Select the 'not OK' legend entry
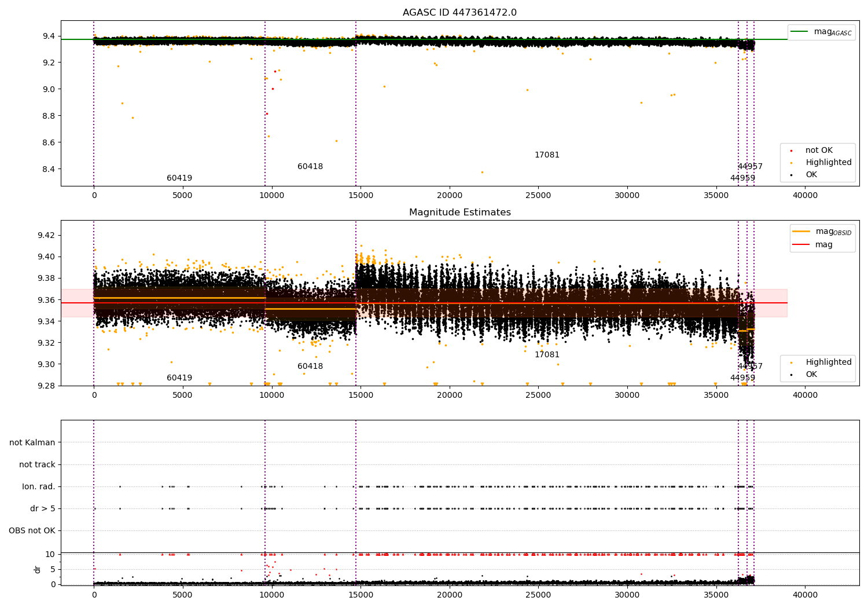 (x=819, y=151)
